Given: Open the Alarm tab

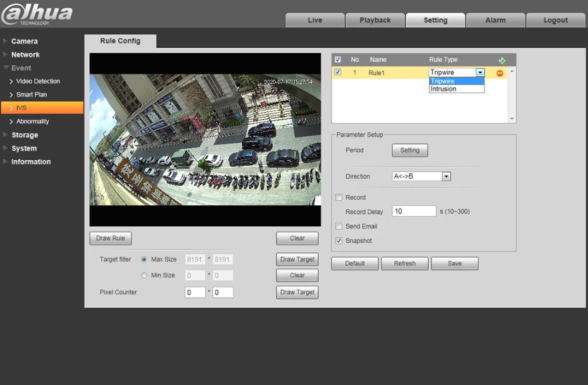Looking at the screenshot, I should coord(495,20).
